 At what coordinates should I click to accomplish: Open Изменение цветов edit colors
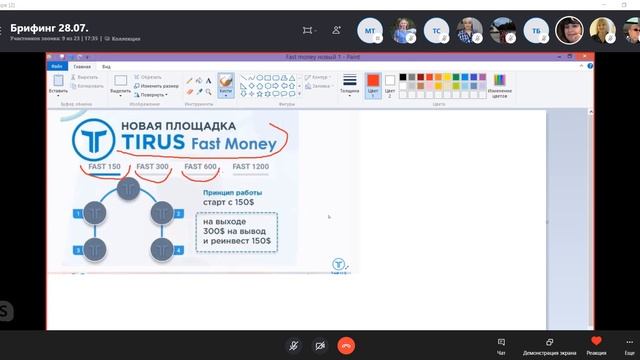click(500, 85)
